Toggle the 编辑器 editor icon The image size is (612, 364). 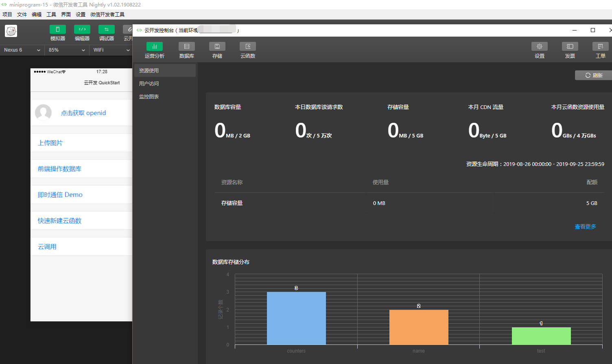(82, 29)
